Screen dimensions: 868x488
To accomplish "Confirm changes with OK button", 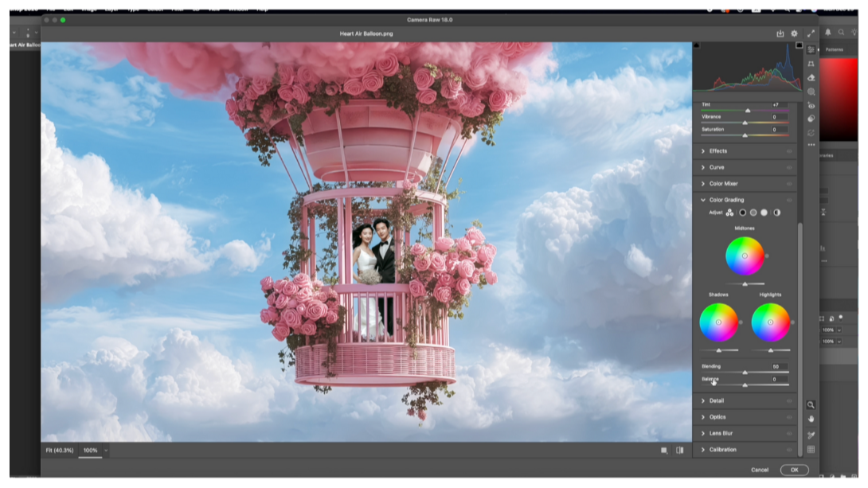I will click(x=795, y=470).
